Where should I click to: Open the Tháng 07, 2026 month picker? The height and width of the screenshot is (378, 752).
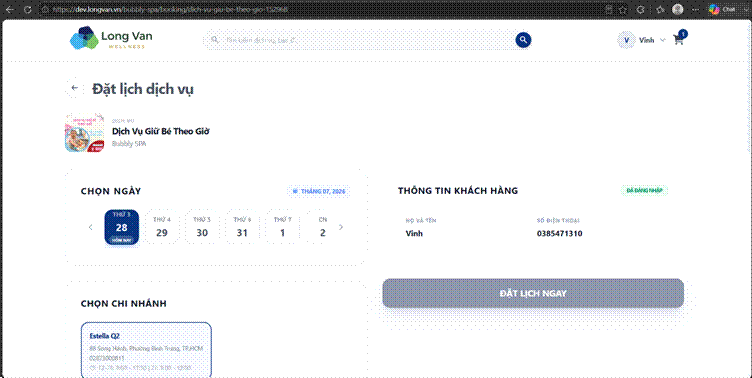point(319,191)
